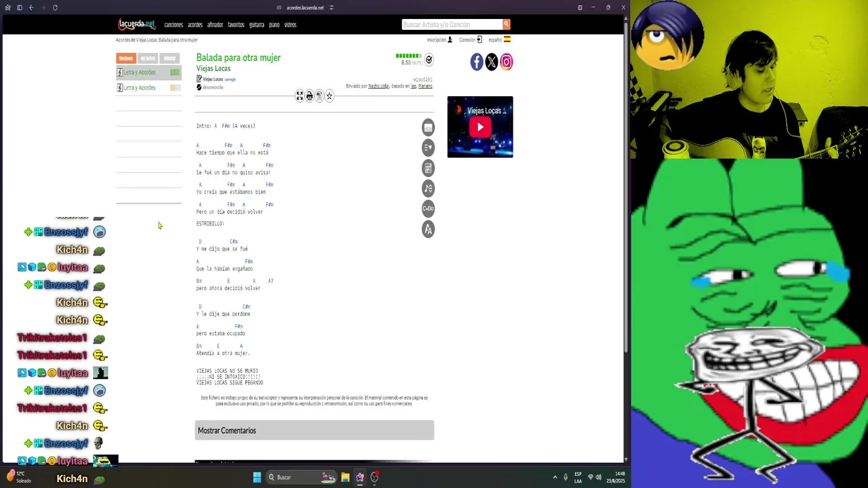Click the rating checkmark badge icon
Image resolution: width=868 pixels, height=488 pixels.
[429, 60]
